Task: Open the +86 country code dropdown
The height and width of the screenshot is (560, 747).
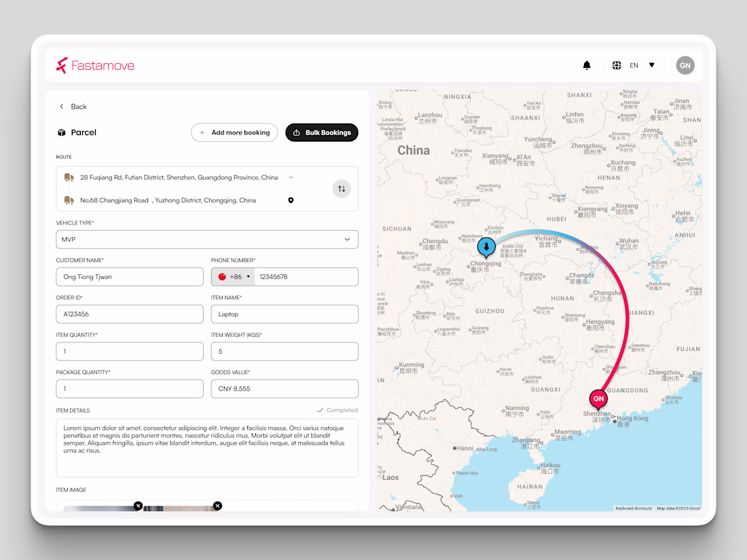Action: pos(234,277)
